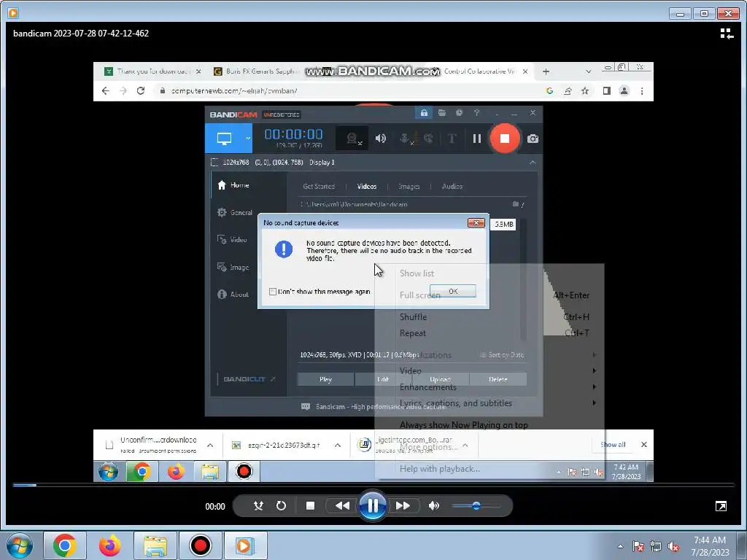The width and height of the screenshot is (747, 560).
Task: Switch to Bandicam's Images tab
Action: [409, 187]
